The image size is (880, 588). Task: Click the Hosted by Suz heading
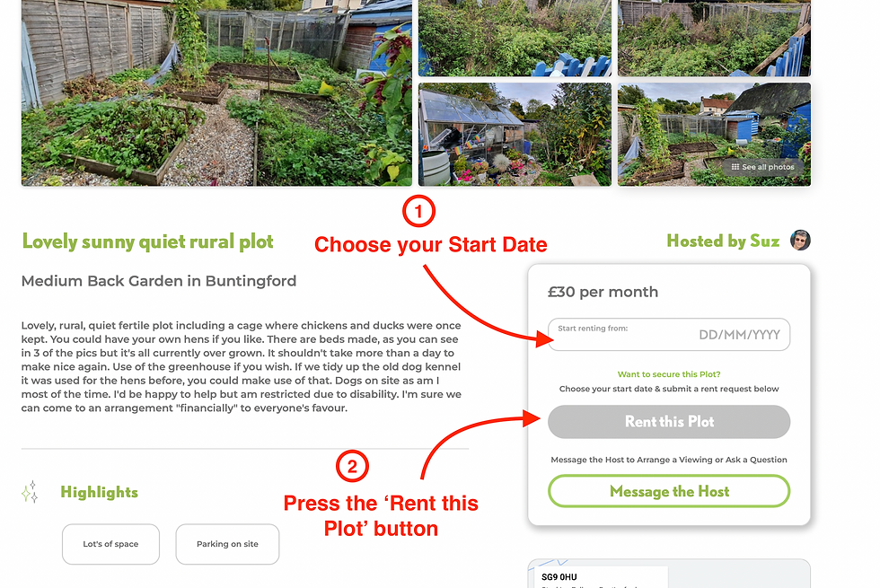pos(723,241)
